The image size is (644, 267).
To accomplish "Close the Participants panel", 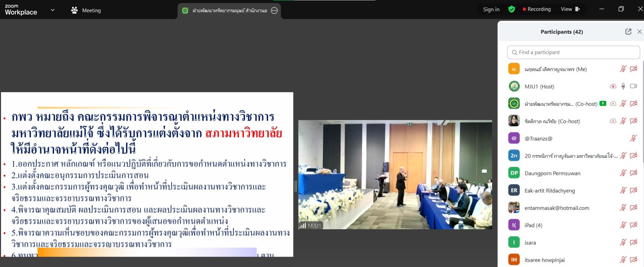I will 639,32.
